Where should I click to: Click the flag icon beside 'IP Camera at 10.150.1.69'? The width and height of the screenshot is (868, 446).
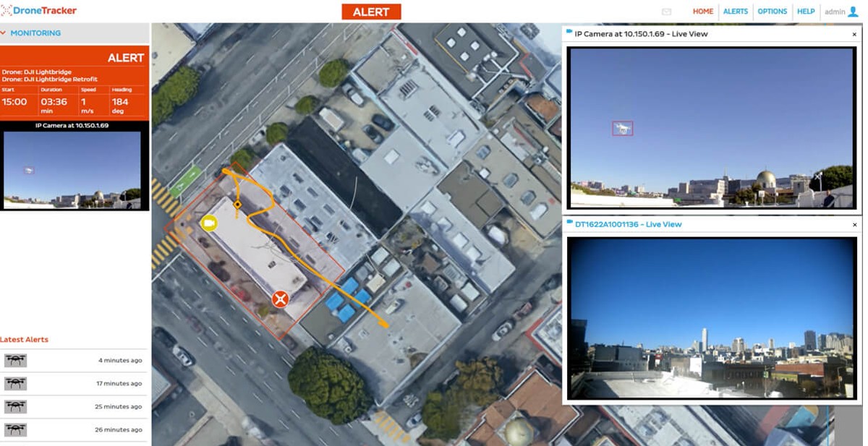569,33
